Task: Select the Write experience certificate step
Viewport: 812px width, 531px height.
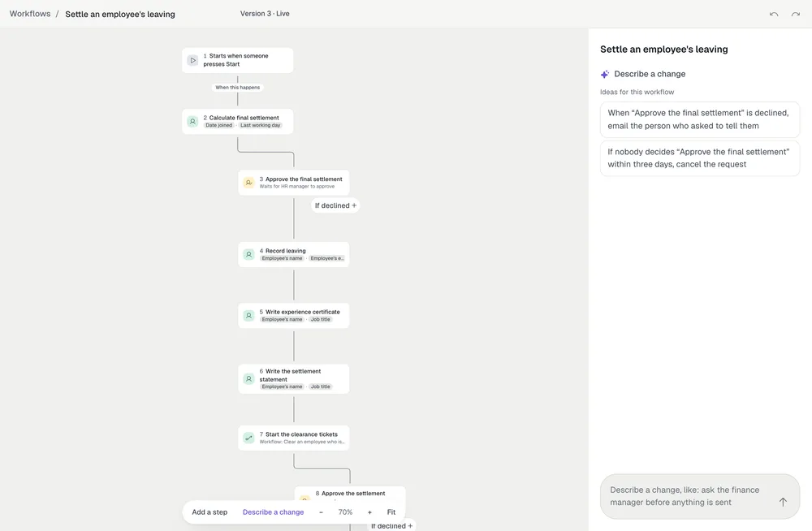Action: tap(294, 316)
